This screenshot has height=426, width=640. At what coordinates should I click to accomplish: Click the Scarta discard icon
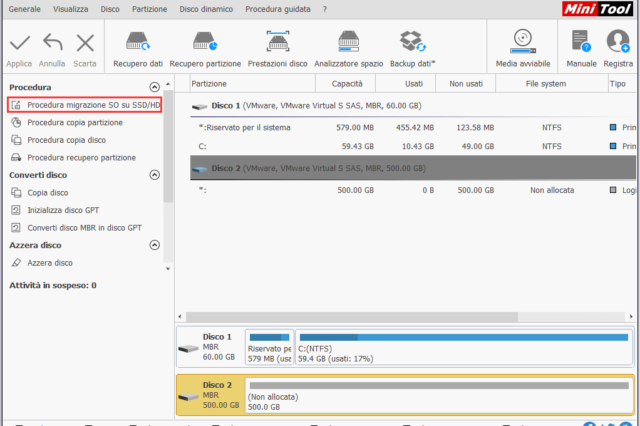click(x=85, y=43)
